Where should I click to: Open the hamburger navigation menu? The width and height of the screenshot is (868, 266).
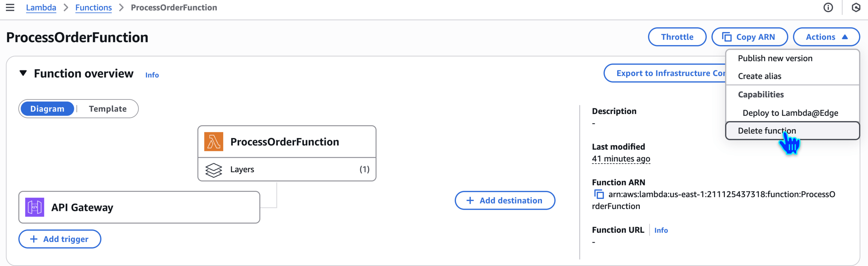tap(10, 7)
